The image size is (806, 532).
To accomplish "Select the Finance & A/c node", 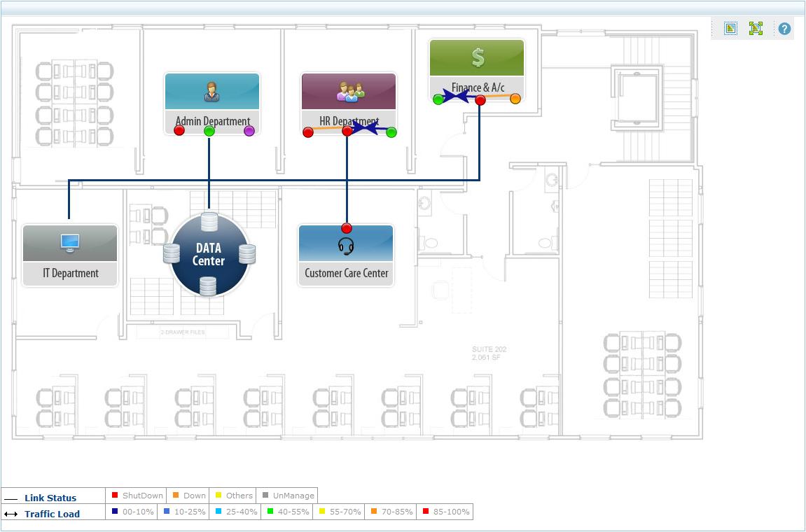I will 477,71.
